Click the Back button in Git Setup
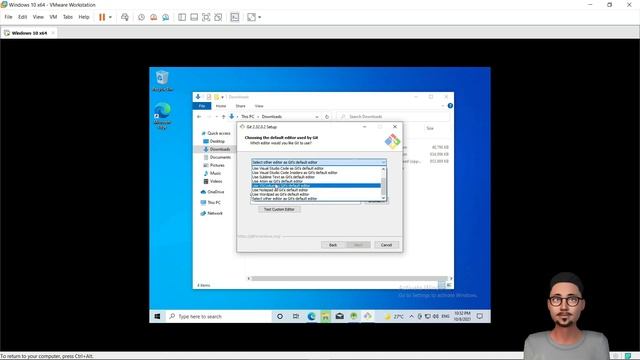The height and width of the screenshot is (360, 640). coord(333,245)
